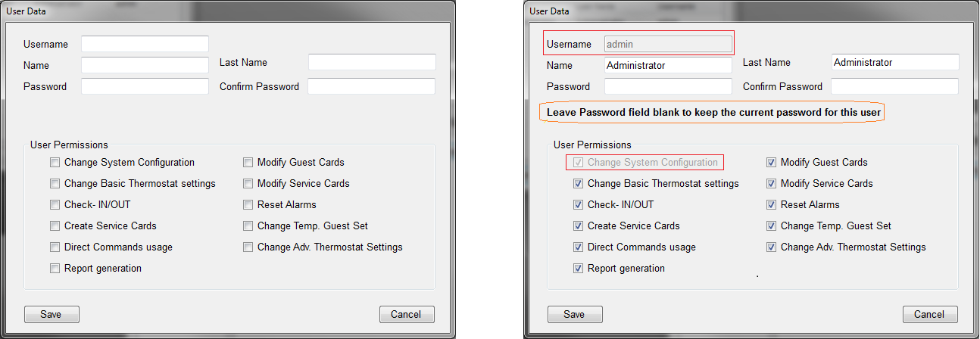Screen dimensions: 980x339
Task: Uncheck ticked Create Service Cards checkbox
Action: click(578, 225)
